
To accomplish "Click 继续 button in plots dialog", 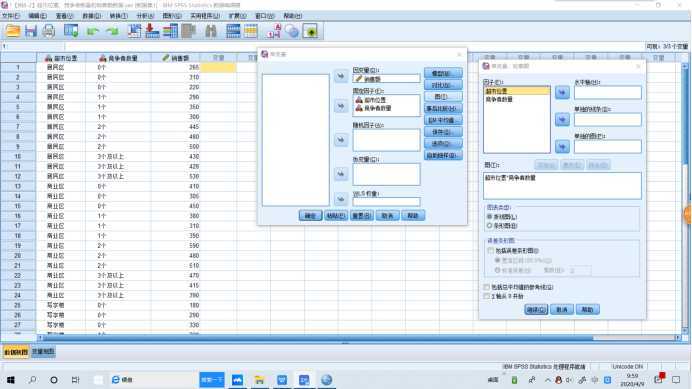I will click(x=536, y=310).
